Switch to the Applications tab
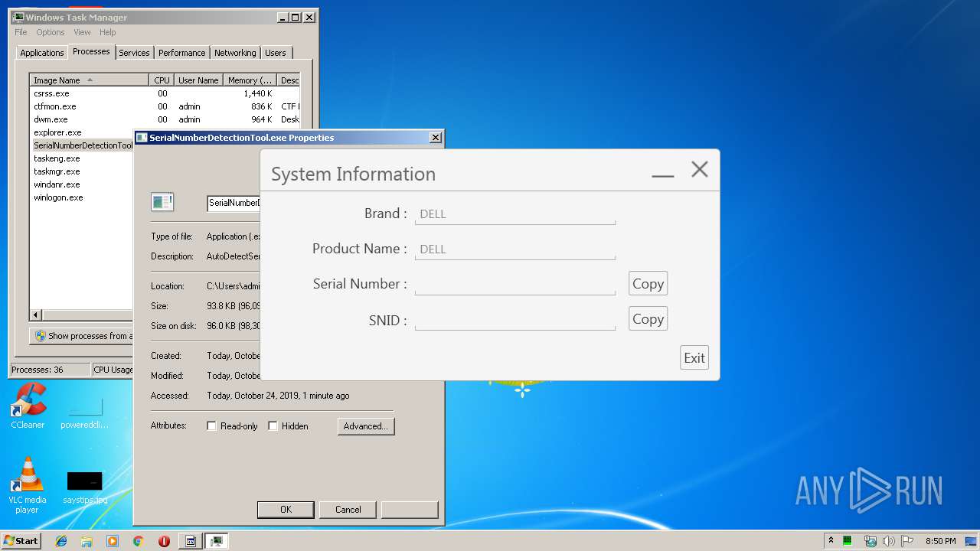 [x=42, y=53]
